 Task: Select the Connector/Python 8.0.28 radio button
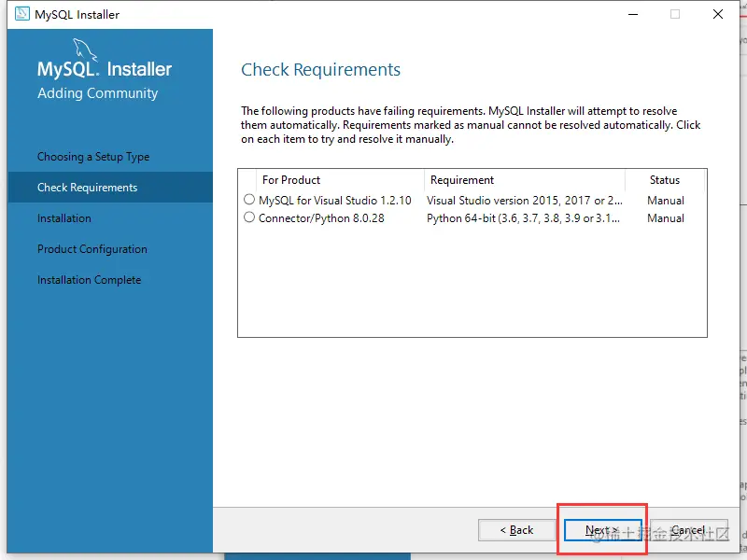pos(249,217)
